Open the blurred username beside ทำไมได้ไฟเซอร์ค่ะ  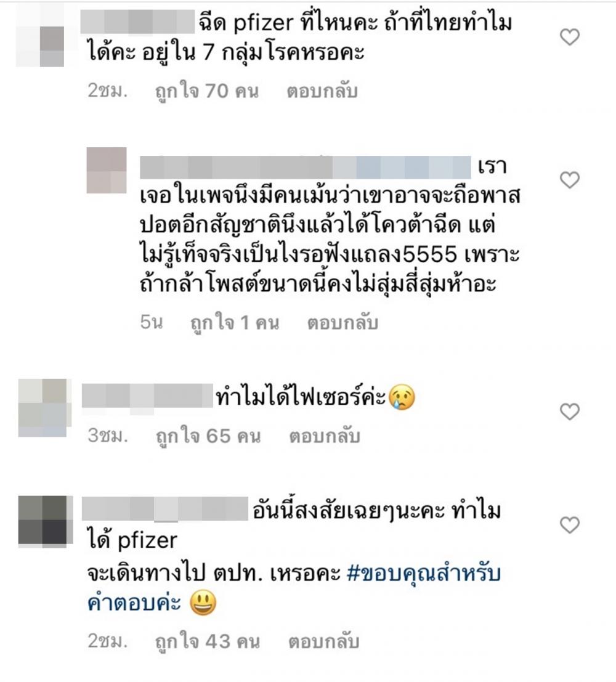pyautogui.click(x=147, y=396)
